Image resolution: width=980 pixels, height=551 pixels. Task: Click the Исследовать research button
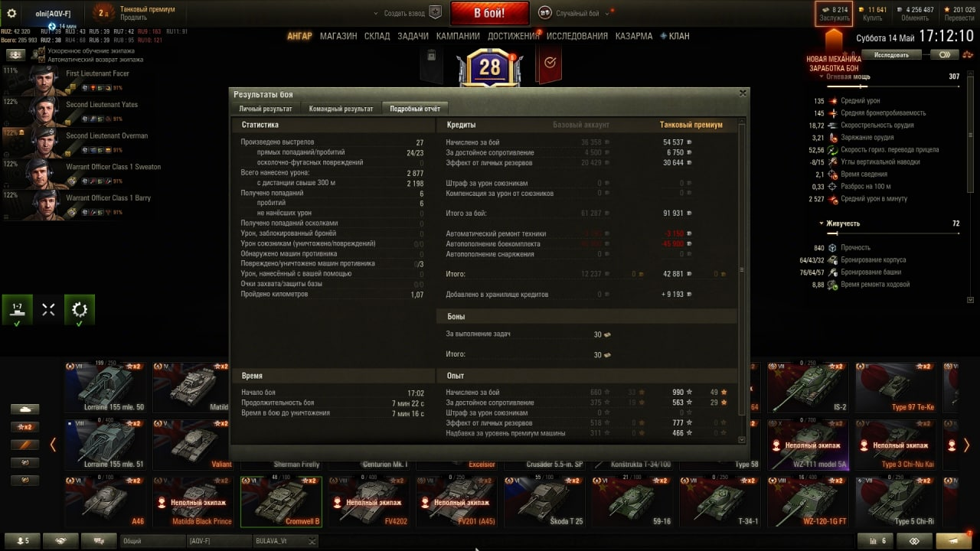[x=891, y=55]
